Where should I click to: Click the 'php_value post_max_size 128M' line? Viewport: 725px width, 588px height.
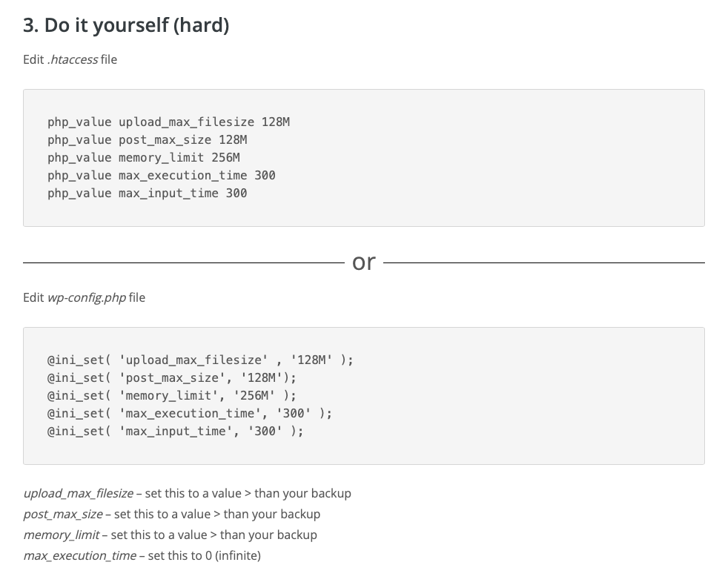pyautogui.click(x=147, y=139)
